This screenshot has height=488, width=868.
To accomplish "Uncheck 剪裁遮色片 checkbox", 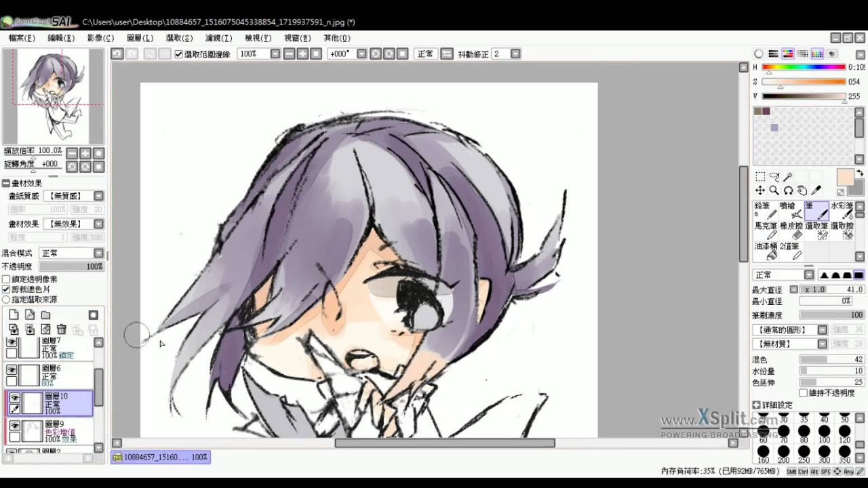I will click(6, 289).
